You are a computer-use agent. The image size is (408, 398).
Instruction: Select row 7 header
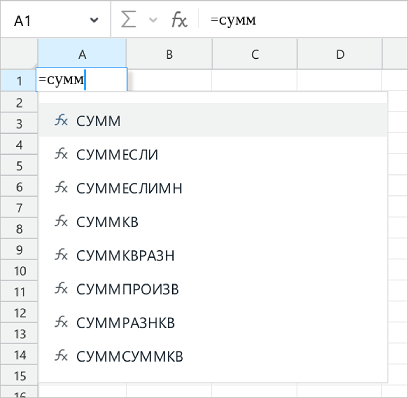19,208
